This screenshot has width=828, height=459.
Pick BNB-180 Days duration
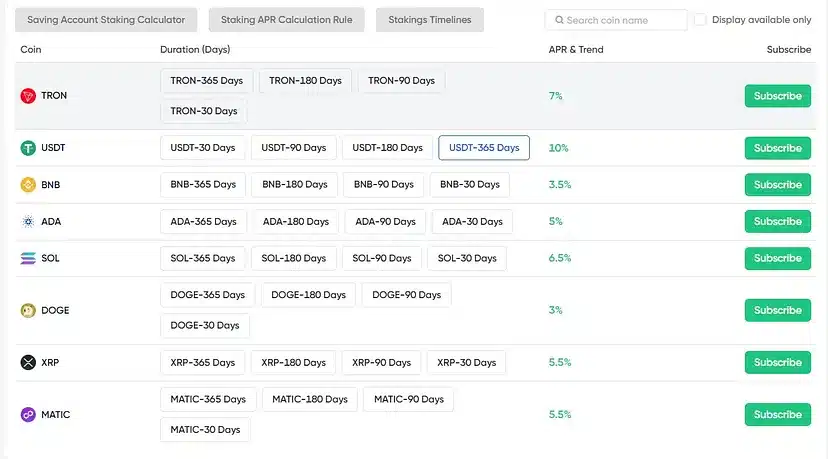tap(295, 185)
